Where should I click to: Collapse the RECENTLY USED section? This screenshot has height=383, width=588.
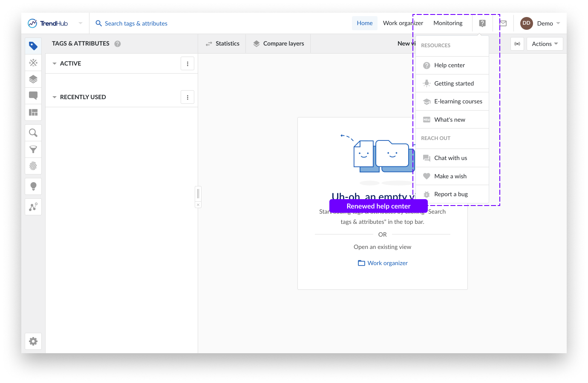[55, 97]
